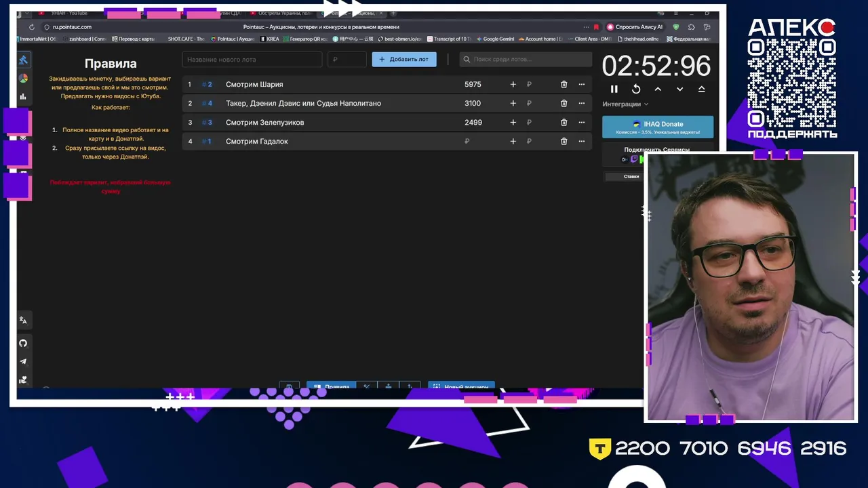Screen dimensions: 868x488
Task: Open a new browser tab
Action: pyautogui.click(x=393, y=13)
